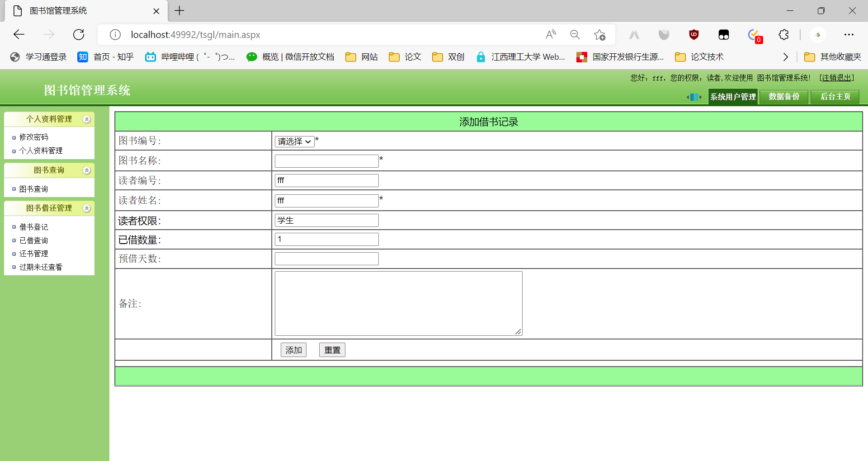Switch to 系统用户管理 tab
This screenshot has width=868, height=461.
[733, 97]
